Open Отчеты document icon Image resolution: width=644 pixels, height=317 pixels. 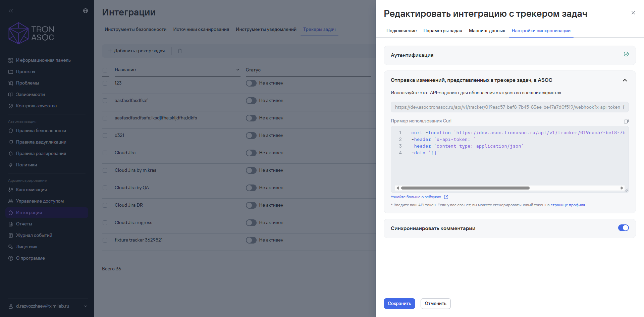(11, 224)
